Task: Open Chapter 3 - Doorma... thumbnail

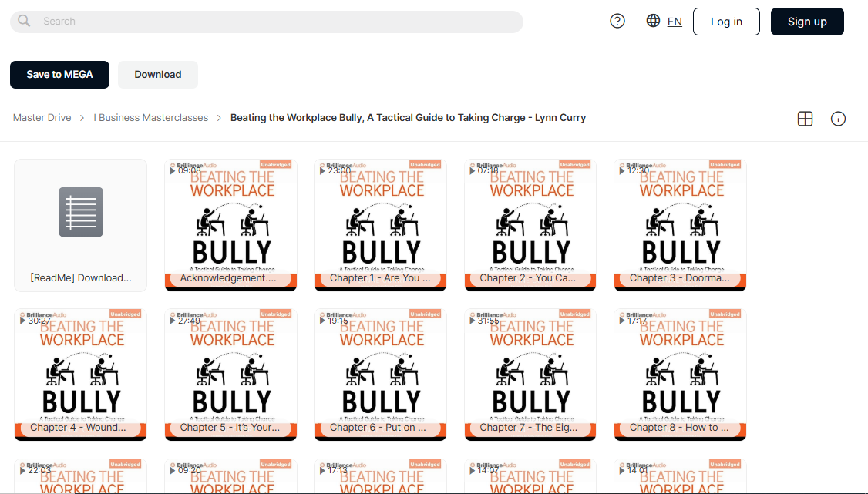Action: tap(681, 225)
